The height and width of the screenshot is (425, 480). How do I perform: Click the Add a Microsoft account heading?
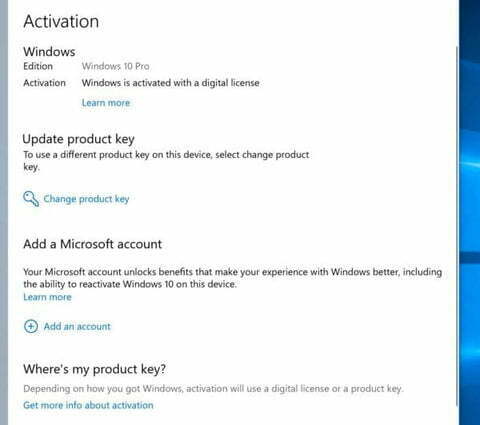point(92,244)
